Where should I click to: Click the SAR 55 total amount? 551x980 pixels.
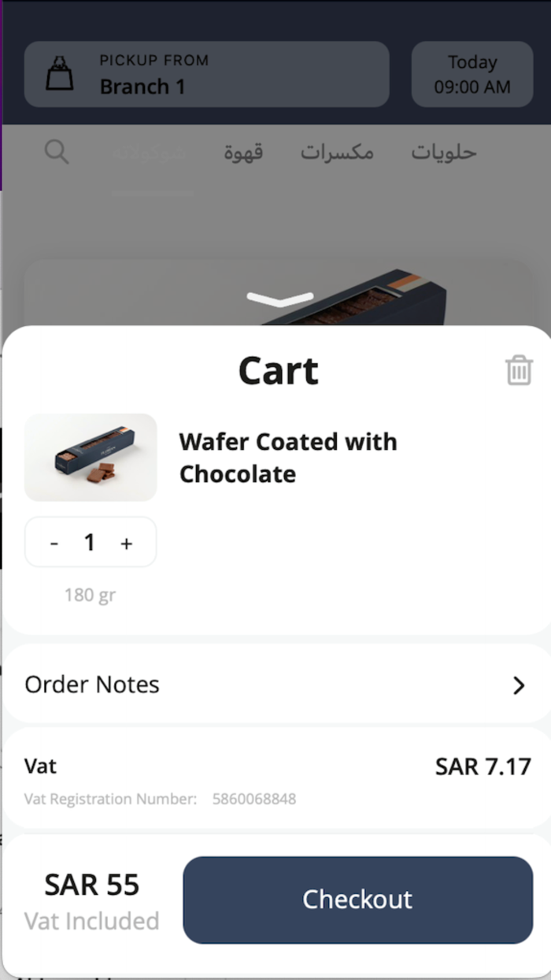pyautogui.click(x=92, y=885)
